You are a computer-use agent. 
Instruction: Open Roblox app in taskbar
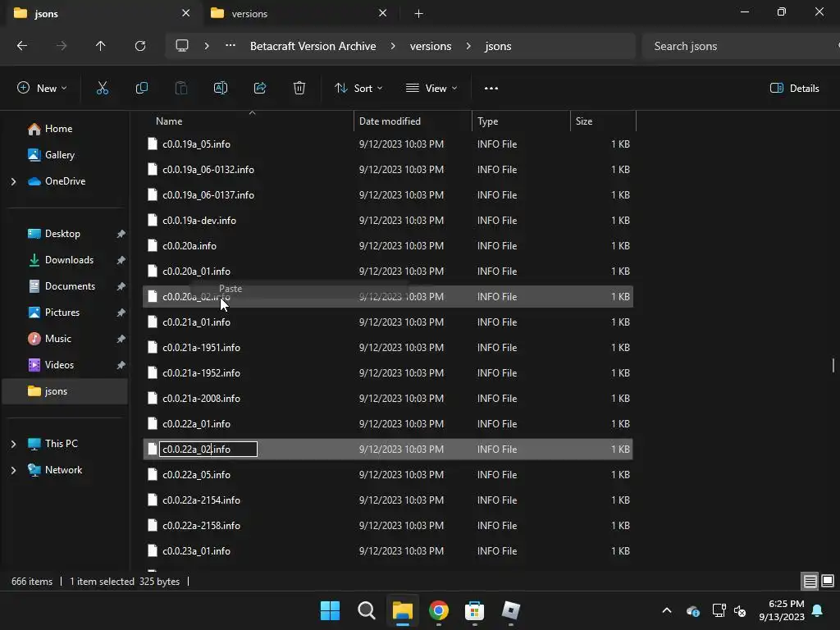click(x=510, y=610)
